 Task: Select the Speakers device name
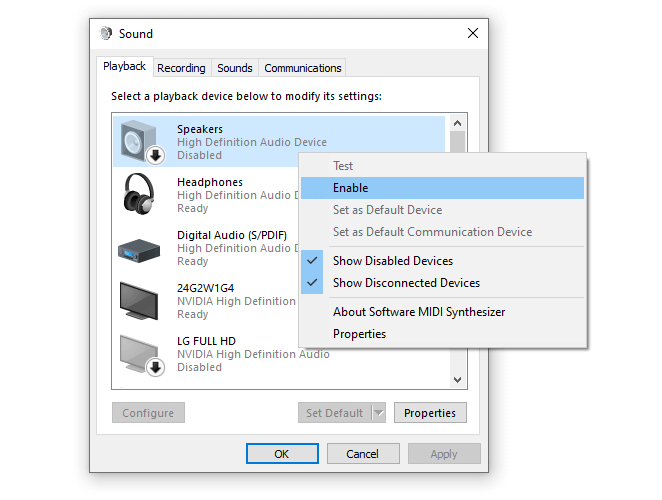[200, 129]
